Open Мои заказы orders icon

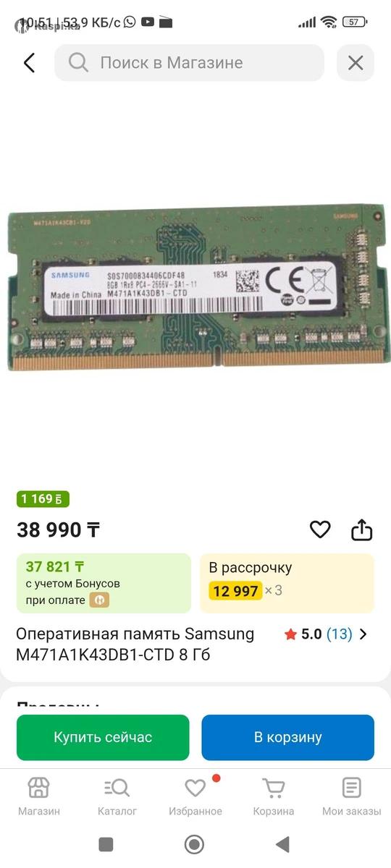pos(352,787)
